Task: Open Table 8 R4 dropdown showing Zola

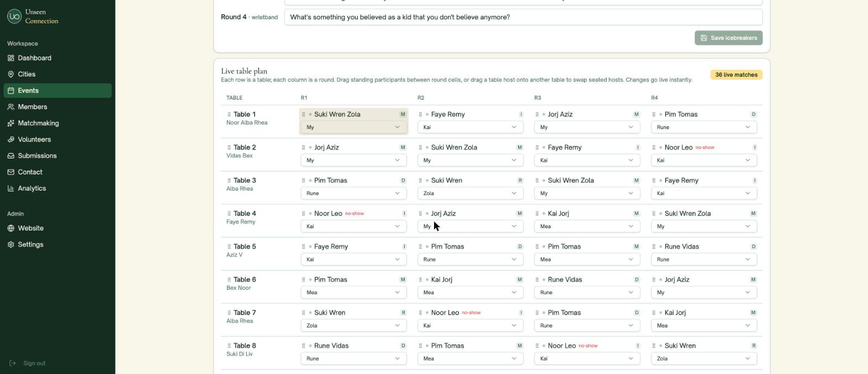Action: click(x=704, y=358)
